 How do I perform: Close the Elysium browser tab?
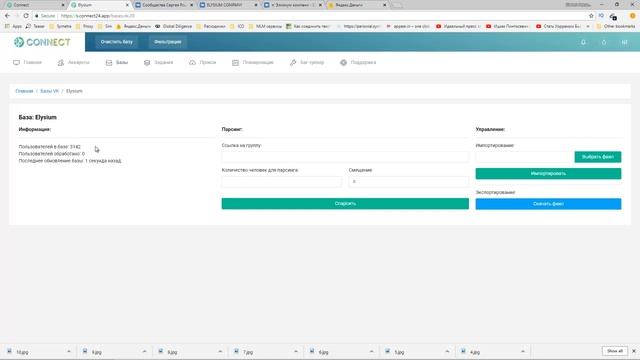(x=127, y=5)
